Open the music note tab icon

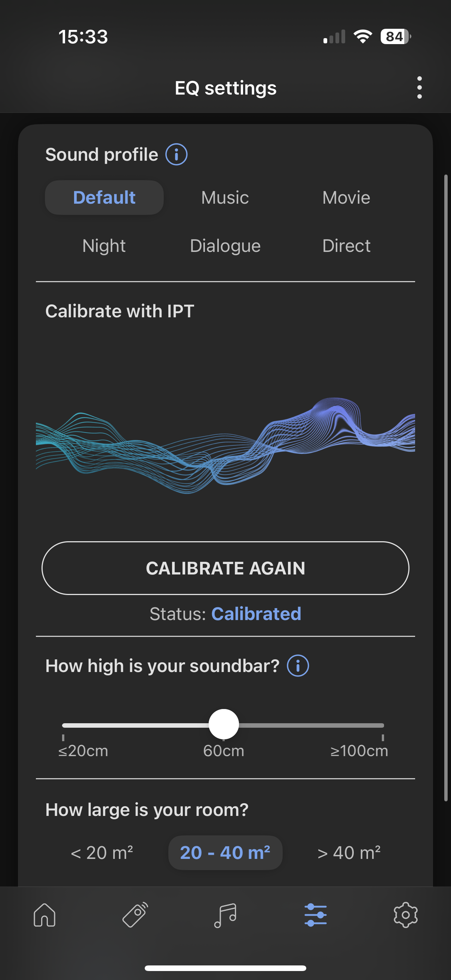pos(225,915)
